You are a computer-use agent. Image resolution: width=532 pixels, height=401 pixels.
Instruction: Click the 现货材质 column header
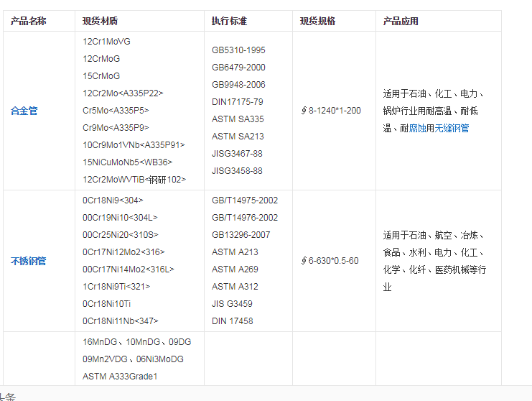point(101,22)
